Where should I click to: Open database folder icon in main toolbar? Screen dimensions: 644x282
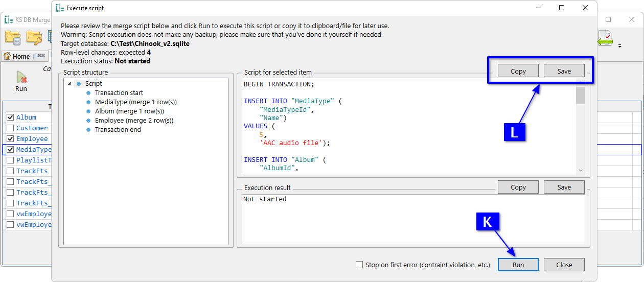pos(13,37)
